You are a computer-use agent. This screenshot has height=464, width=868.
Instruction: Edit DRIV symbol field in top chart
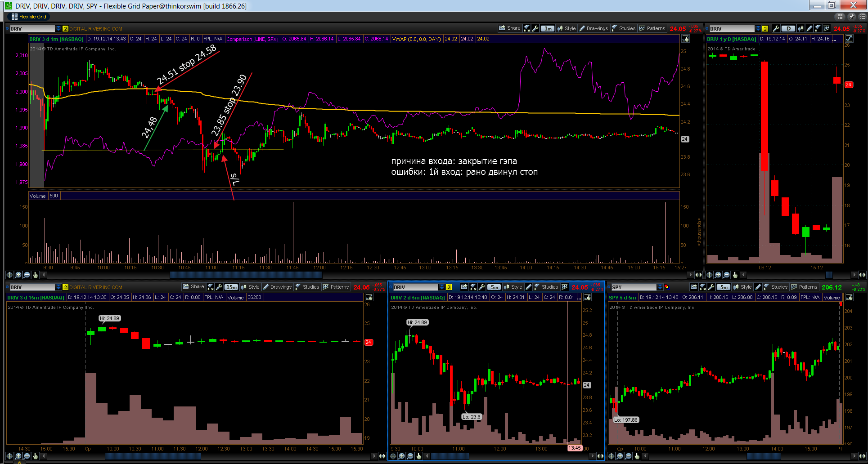[x=32, y=29]
